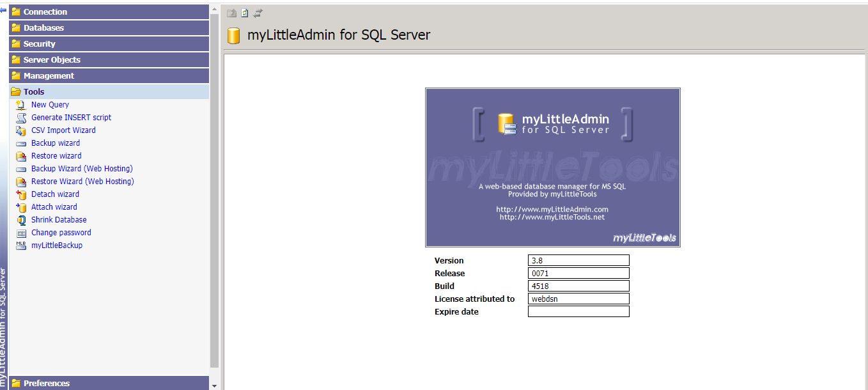Viewport: 868px width, 390px height.
Task: Open the Backup Wizard (Web Hosting) link
Action: 82,169
